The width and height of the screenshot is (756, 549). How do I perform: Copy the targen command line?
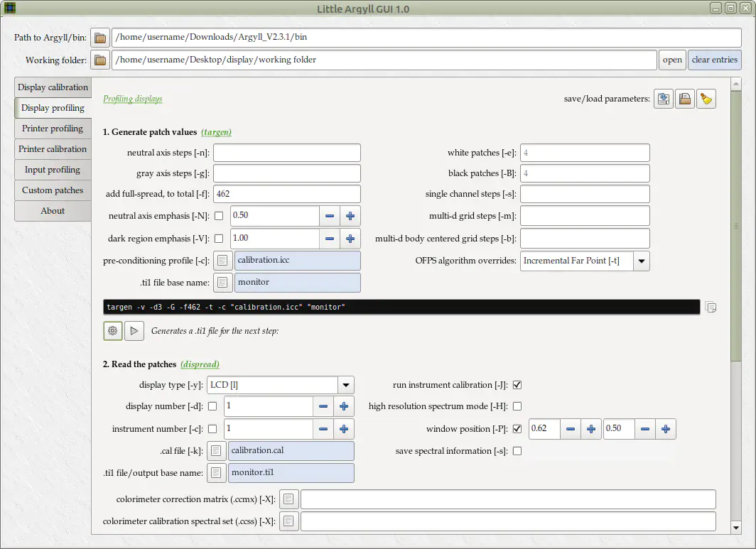click(x=711, y=307)
